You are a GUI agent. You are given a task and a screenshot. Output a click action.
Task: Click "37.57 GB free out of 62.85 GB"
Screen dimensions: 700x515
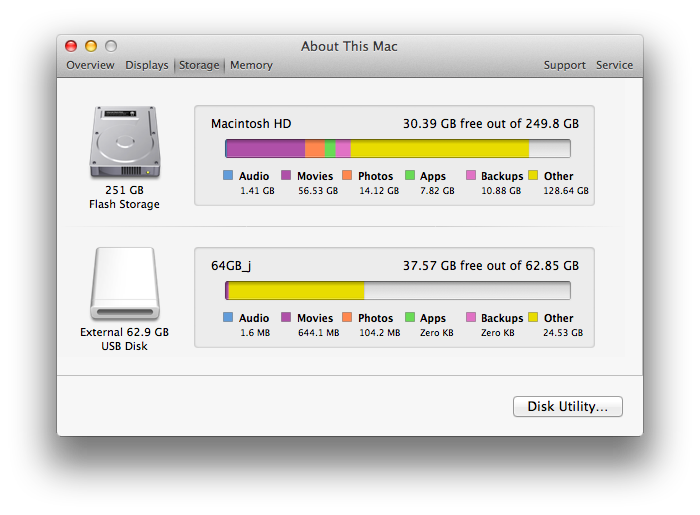coord(491,266)
